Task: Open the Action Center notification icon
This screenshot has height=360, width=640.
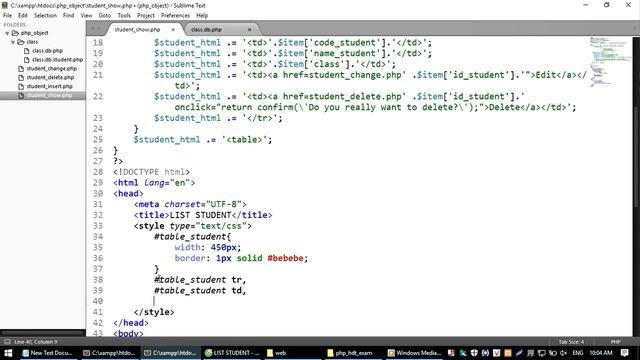Action: click(x=624, y=353)
